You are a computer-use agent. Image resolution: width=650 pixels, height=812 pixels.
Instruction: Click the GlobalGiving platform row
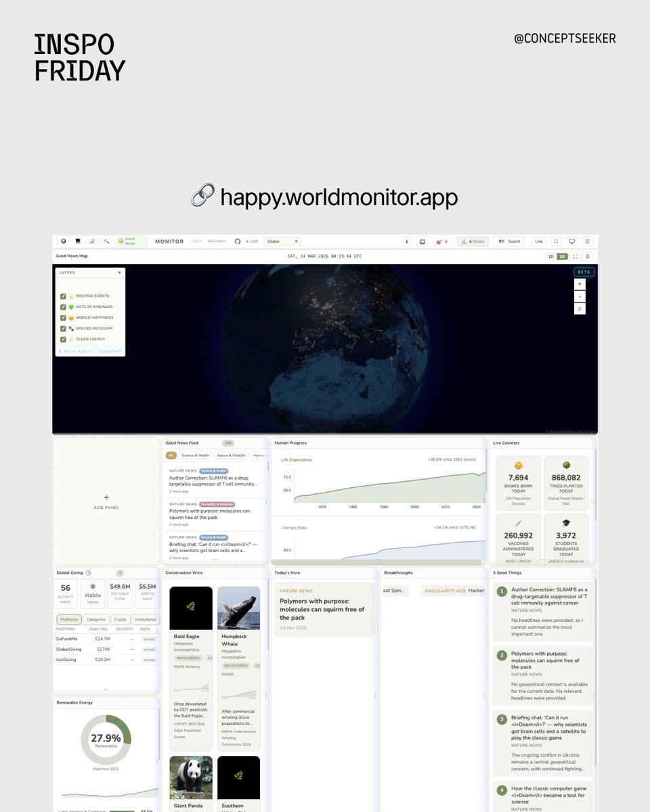coord(106,649)
